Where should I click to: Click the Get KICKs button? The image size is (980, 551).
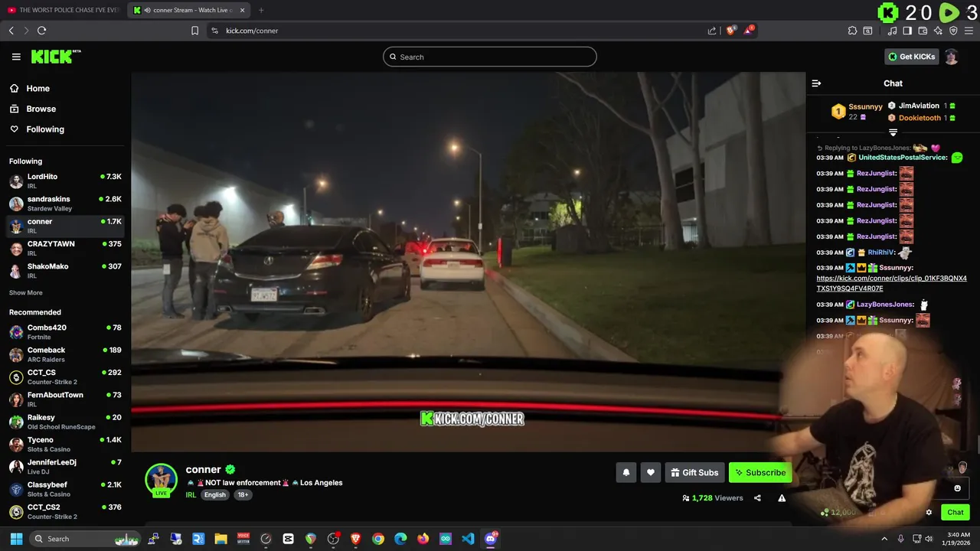click(x=911, y=57)
